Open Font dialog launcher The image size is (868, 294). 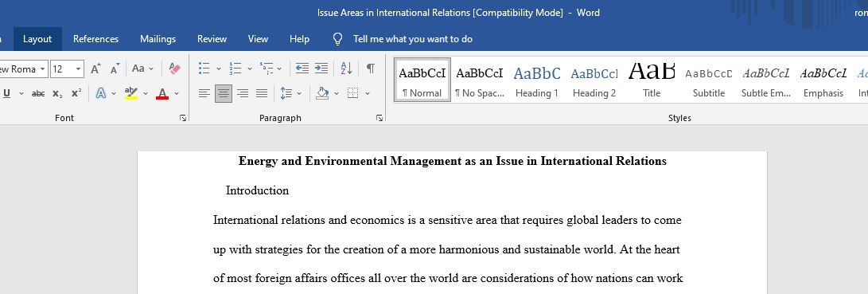coord(183,118)
